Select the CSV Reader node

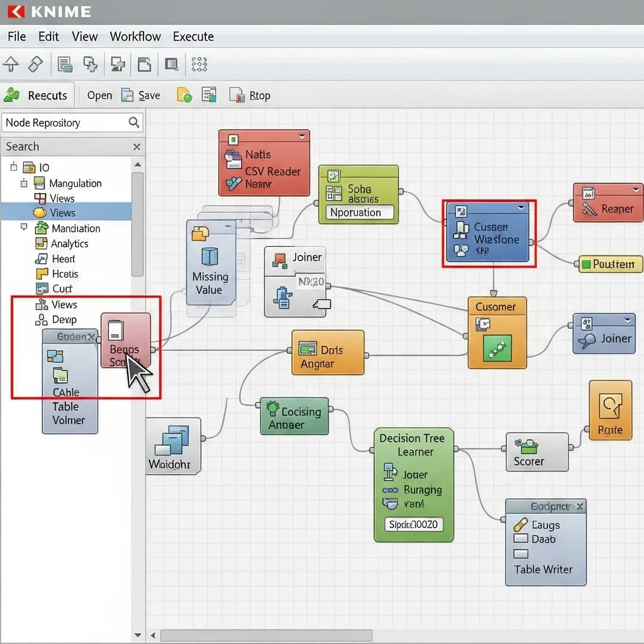pos(264,162)
